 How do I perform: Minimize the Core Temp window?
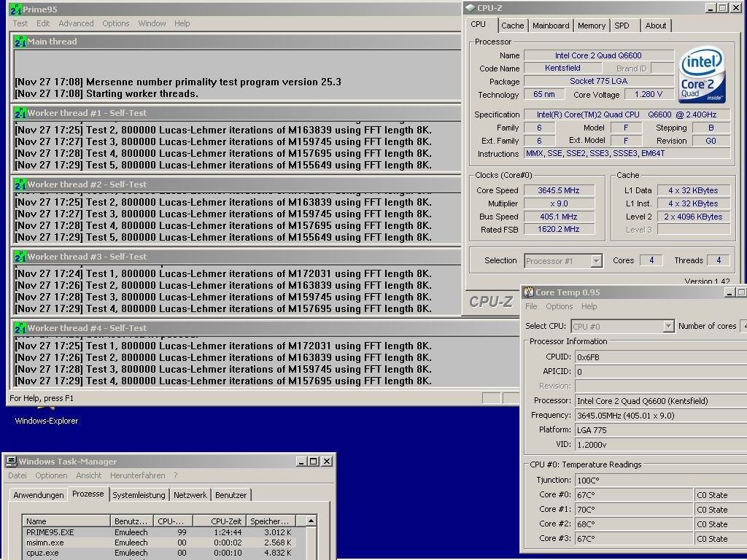coord(729,292)
